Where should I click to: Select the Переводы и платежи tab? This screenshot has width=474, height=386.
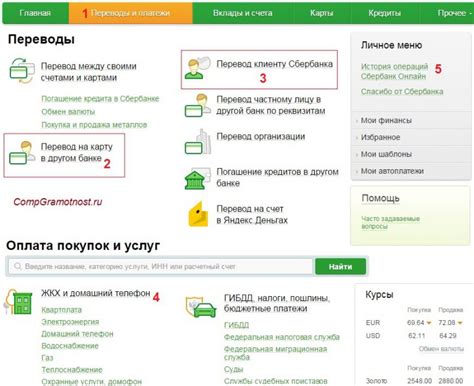tap(130, 13)
